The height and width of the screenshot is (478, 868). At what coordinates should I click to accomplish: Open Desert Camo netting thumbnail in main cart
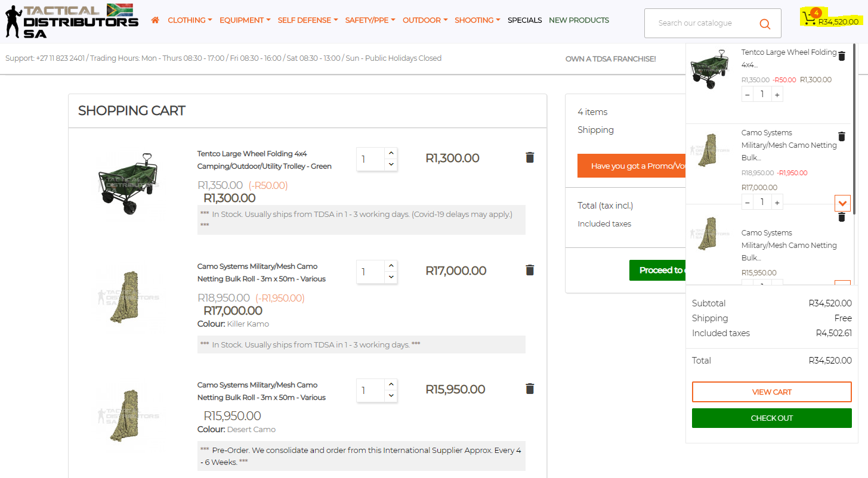tap(128, 415)
